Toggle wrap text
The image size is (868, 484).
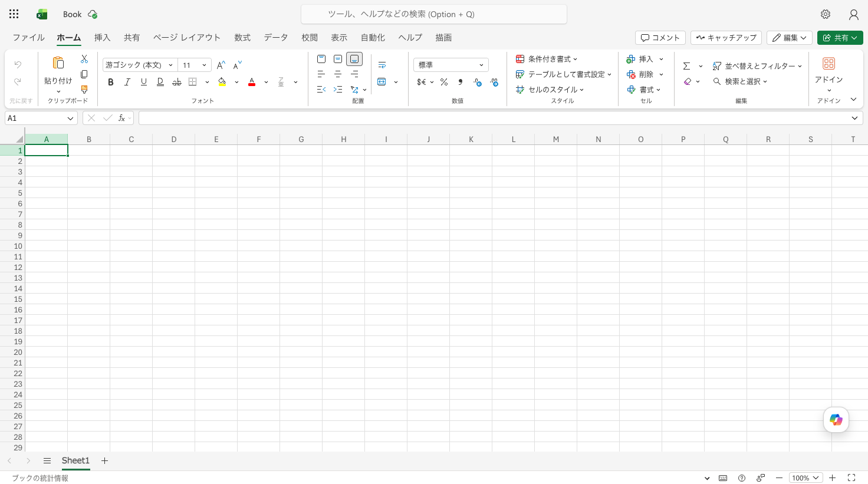(382, 65)
